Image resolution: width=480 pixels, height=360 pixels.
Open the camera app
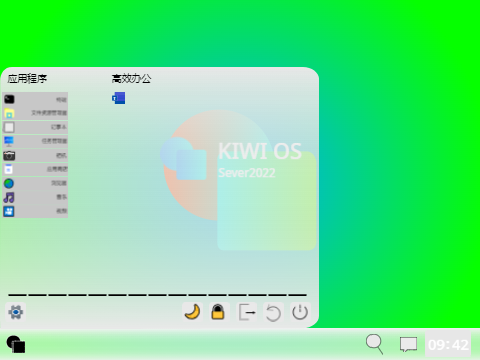click(35, 155)
